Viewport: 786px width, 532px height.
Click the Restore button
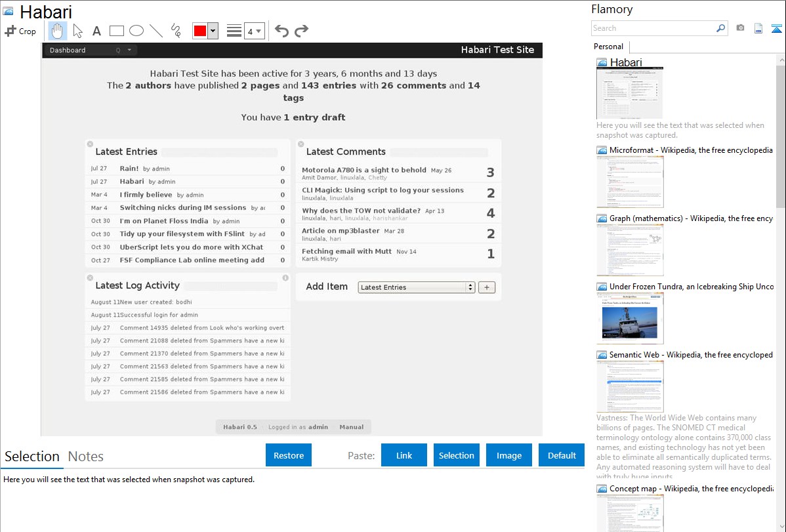click(x=289, y=455)
